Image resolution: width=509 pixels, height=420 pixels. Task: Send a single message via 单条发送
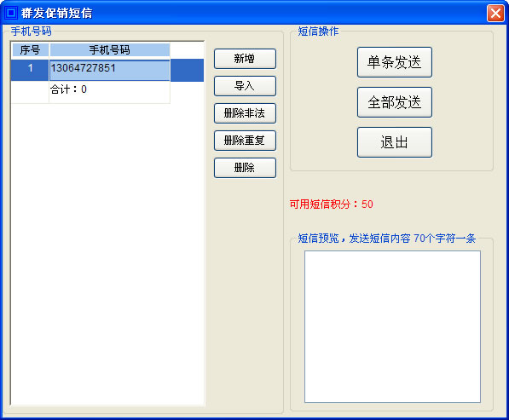point(395,62)
